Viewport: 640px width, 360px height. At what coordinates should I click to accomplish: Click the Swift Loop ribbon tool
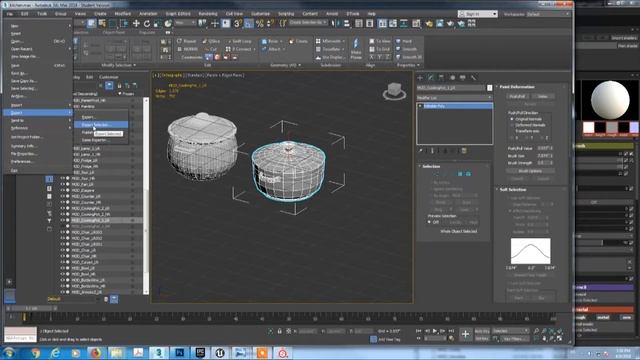click(239, 41)
